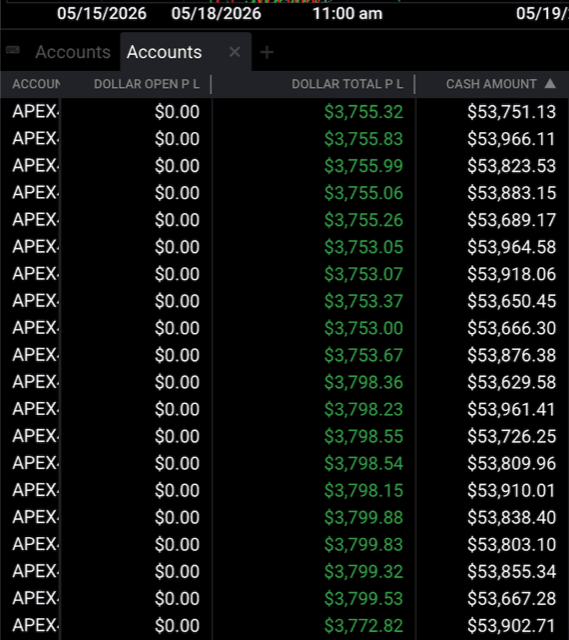Click 11:00 am time axis label
The width and height of the screenshot is (569, 640).
[x=347, y=13]
